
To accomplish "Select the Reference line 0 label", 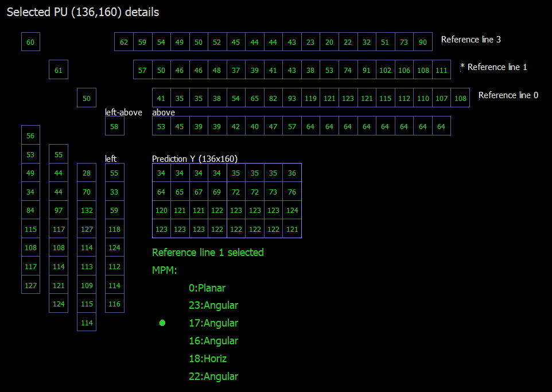I will pos(508,95).
